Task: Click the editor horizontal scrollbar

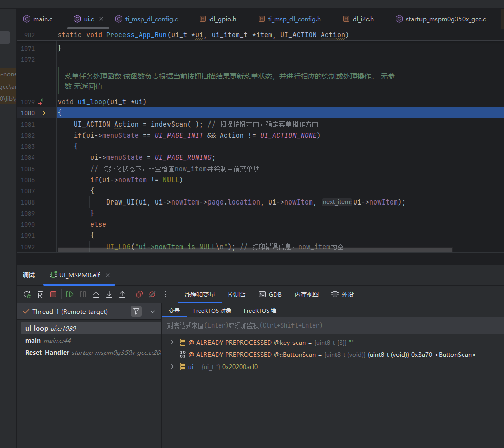Action: (255, 250)
